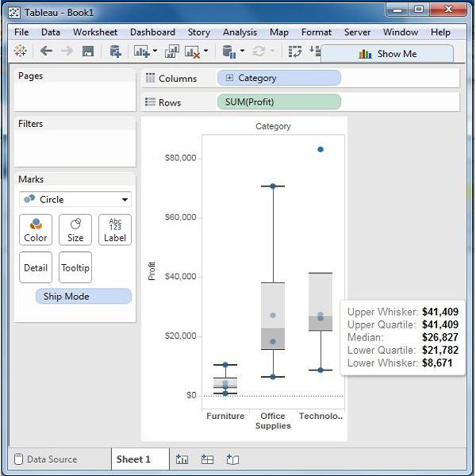Create new worksheet chart icon

click(142, 51)
